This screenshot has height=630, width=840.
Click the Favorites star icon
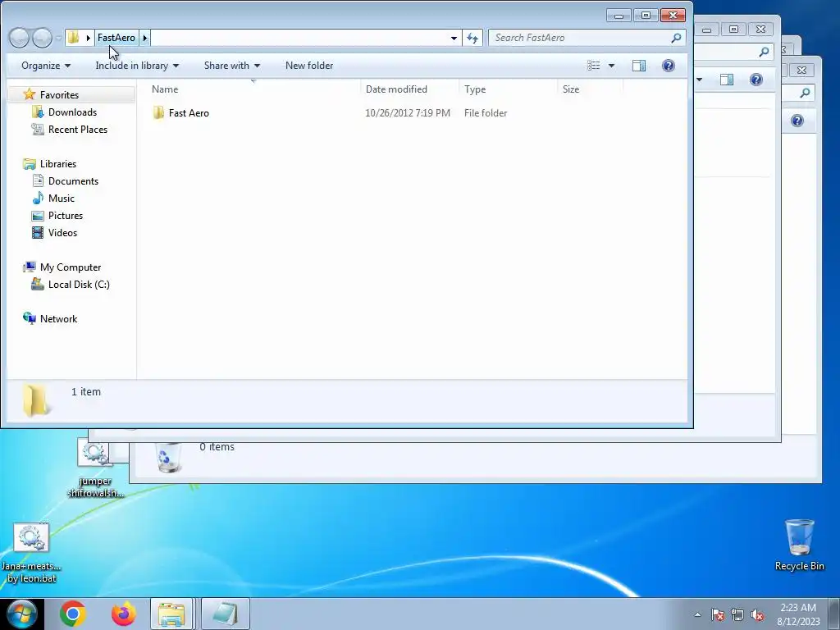tap(30, 95)
